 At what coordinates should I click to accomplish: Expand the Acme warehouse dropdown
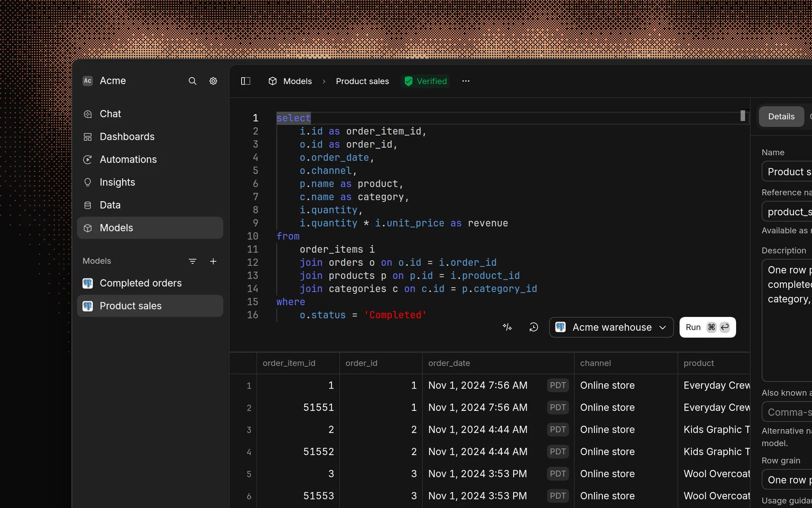pyautogui.click(x=611, y=327)
